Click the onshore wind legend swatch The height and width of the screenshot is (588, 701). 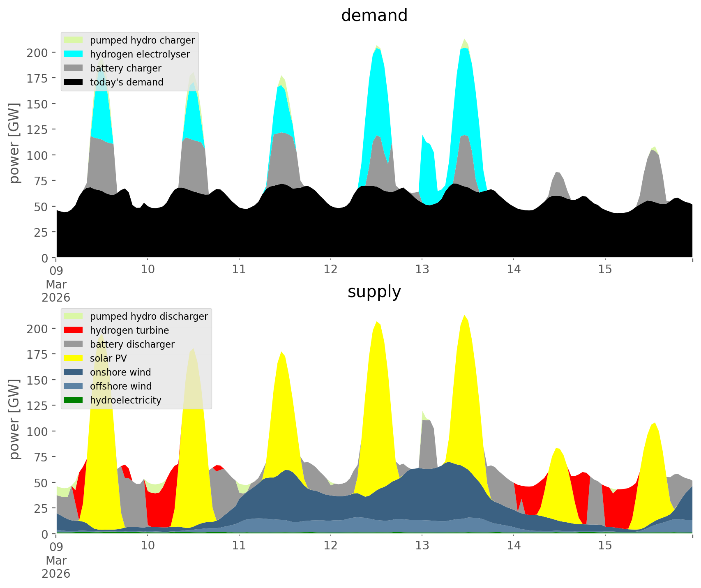[x=74, y=372]
